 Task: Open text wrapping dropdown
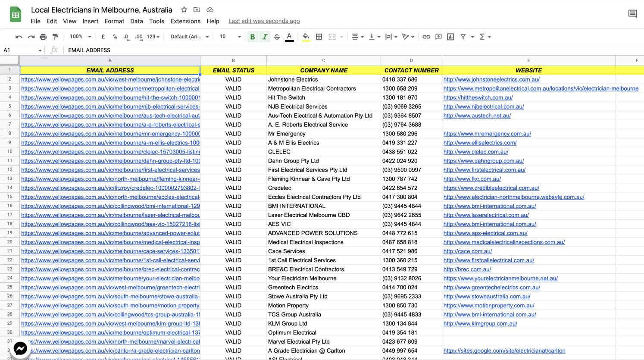click(x=391, y=37)
